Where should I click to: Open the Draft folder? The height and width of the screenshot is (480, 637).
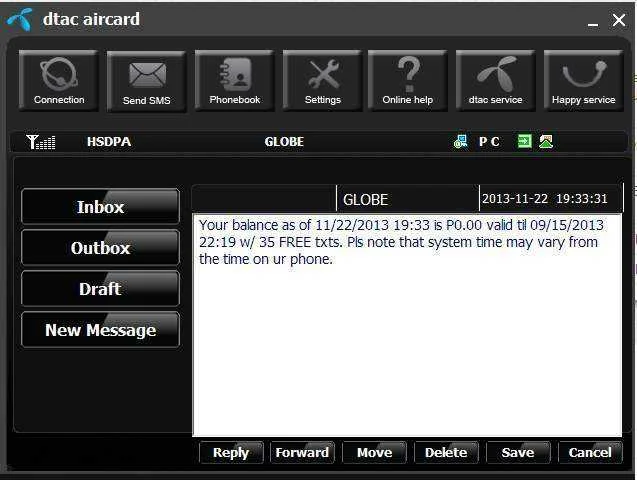100,288
